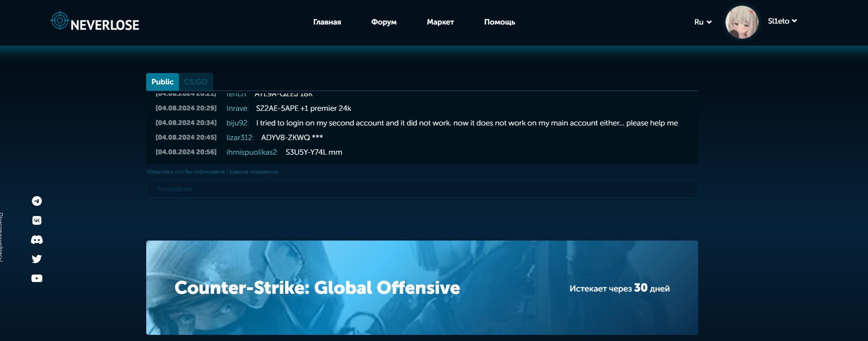Open the Twitter social link icon

pos(37,259)
